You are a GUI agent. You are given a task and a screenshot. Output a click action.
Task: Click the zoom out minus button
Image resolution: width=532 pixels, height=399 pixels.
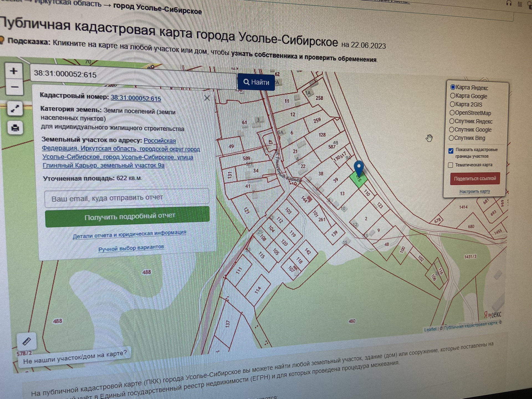click(14, 87)
